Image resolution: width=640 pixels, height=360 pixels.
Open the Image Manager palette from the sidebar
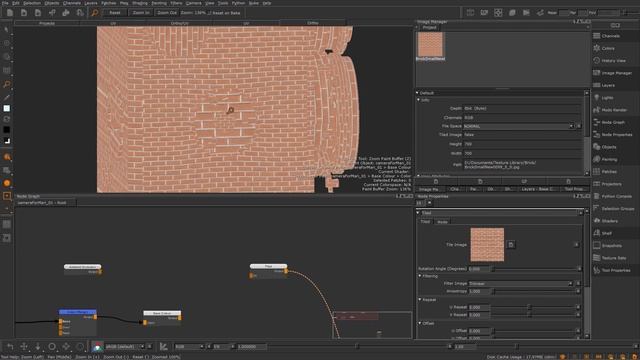click(616, 73)
